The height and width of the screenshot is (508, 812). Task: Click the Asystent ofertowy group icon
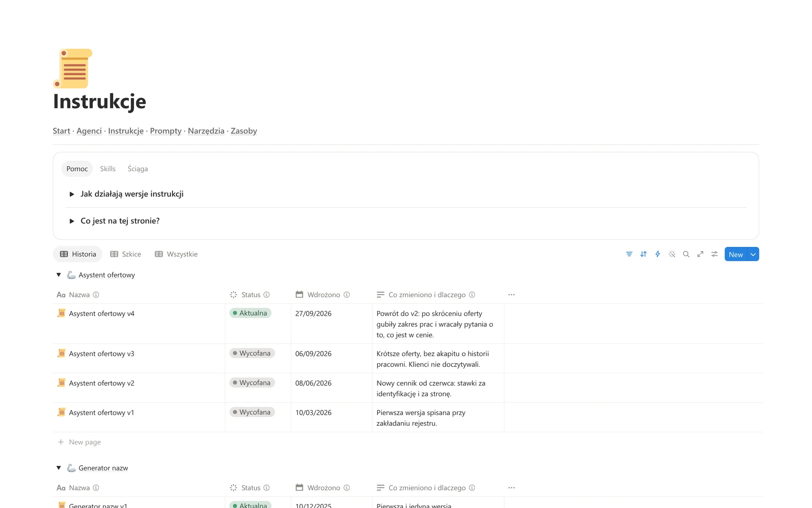pyautogui.click(x=72, y=275)
